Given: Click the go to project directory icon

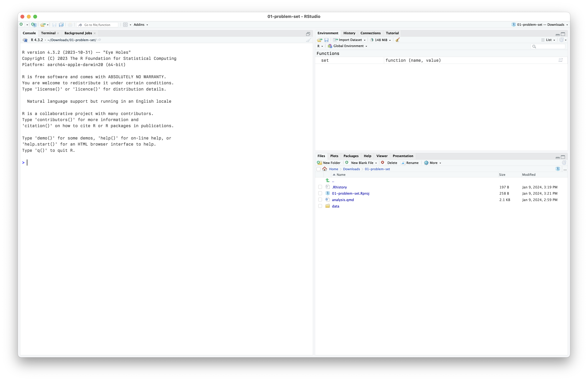Looking at the screenshot, I should coord(558,169).
